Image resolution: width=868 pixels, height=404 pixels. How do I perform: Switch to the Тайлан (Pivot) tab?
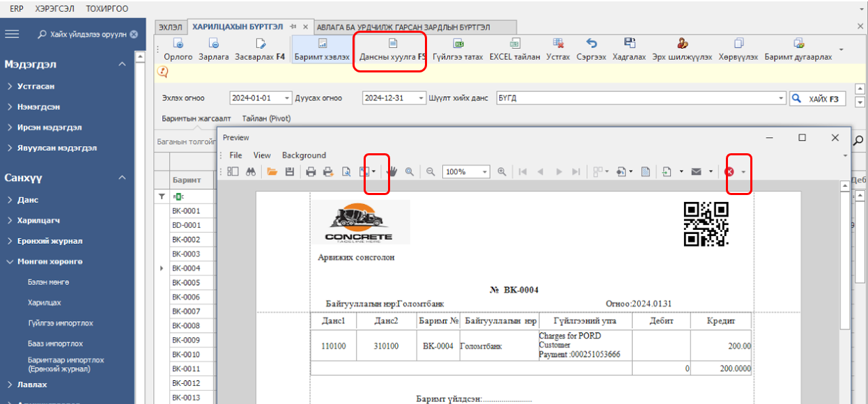(266, 119)
